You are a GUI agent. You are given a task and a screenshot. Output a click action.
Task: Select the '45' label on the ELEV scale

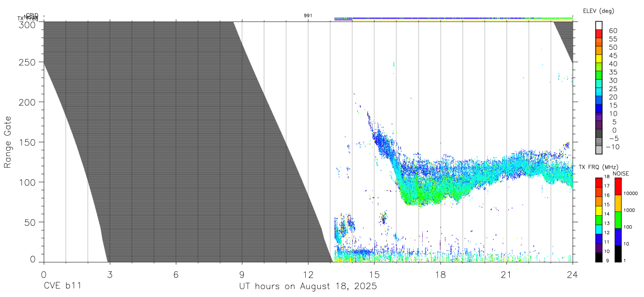(613, 56)
